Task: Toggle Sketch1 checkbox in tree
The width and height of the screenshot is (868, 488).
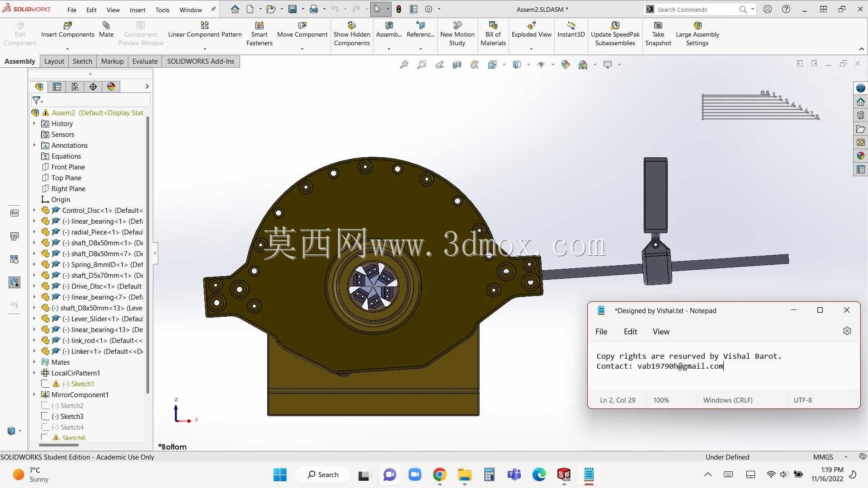Action: [45, 384]
